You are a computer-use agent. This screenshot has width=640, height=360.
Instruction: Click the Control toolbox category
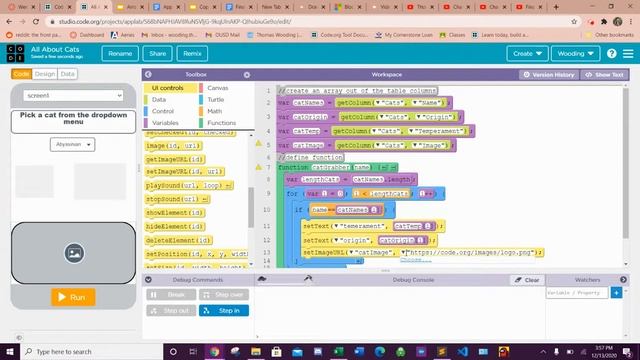(163, 111)
